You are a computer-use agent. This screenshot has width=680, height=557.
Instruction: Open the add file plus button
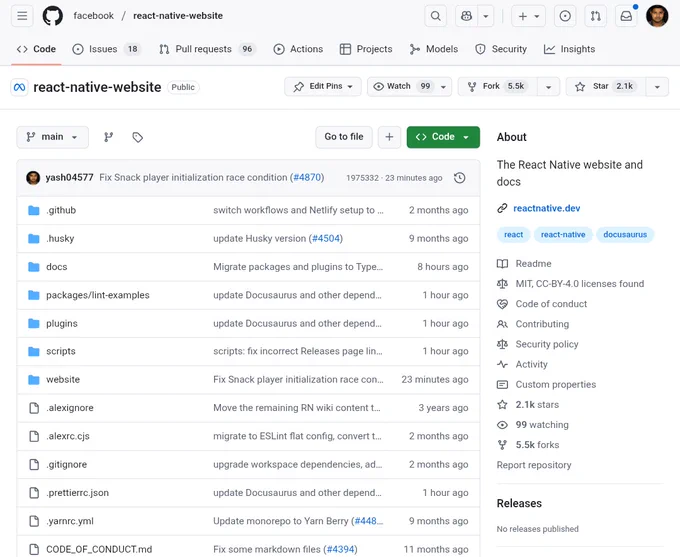pos(389,137)
